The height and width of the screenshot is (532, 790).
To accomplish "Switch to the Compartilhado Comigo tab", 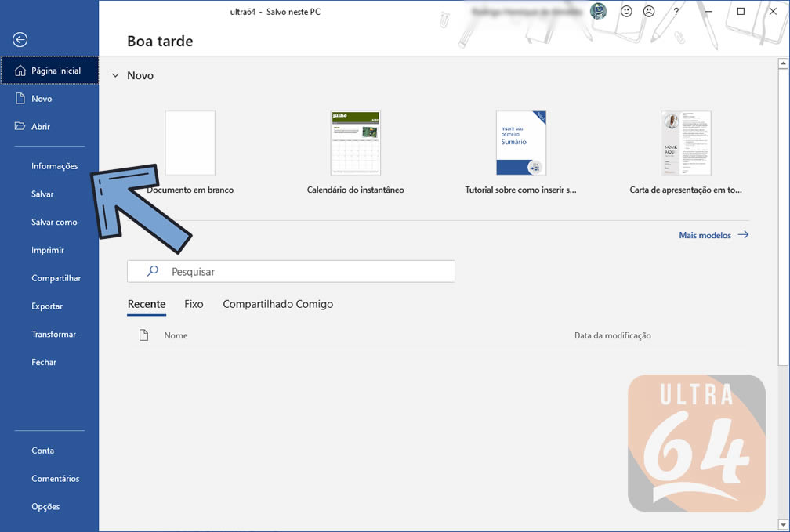I will pos(277,304).
